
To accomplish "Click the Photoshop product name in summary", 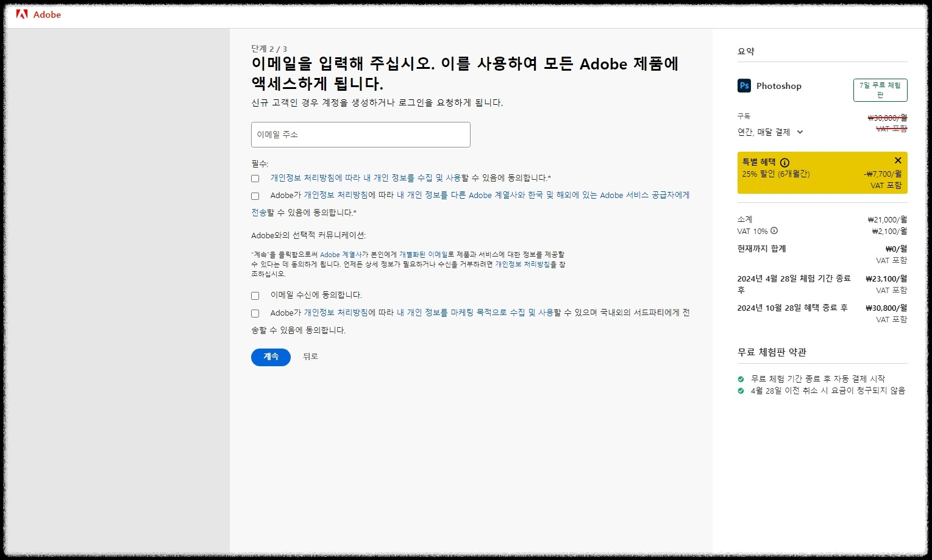I will [x=779, y=86].
